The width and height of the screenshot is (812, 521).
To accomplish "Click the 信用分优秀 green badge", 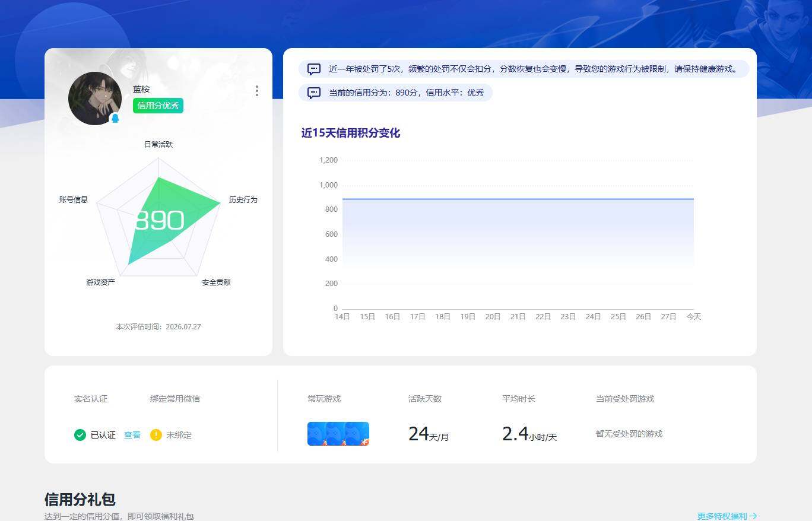I will pyautogui.click(x=158, y=106).
